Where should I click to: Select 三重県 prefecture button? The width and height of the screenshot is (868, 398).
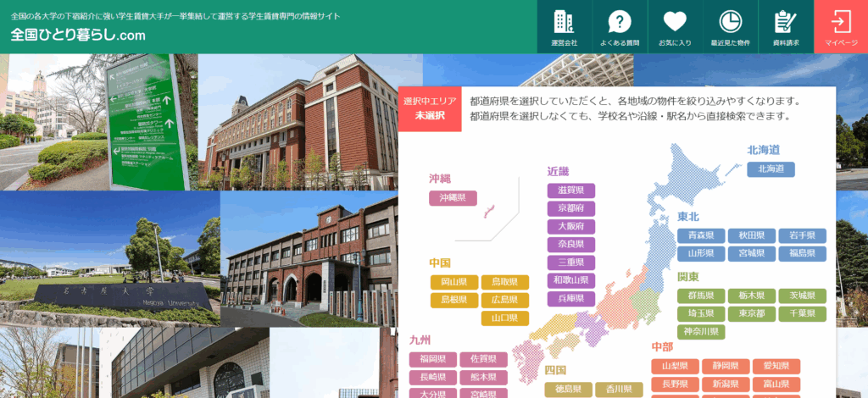click(571, 263)
